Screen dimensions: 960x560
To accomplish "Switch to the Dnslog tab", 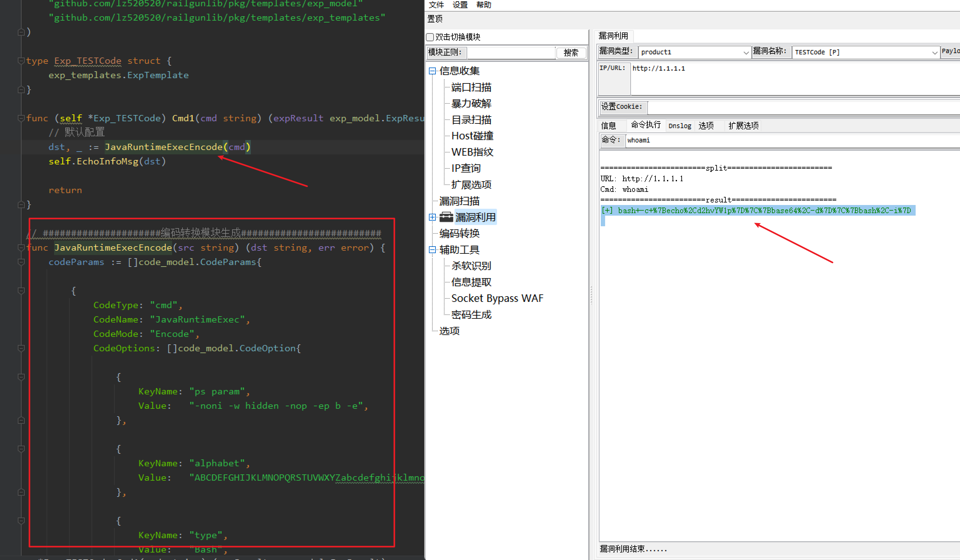I will [679, 126].
